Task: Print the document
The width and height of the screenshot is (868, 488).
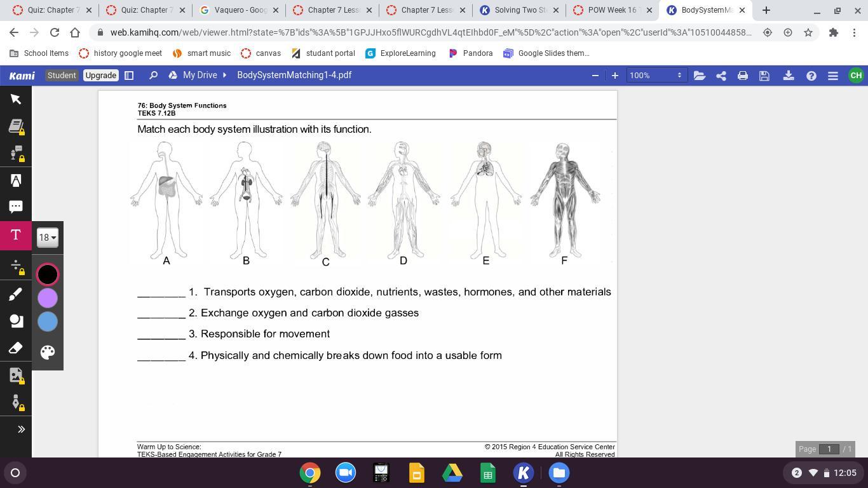Action: pyautogui.click(x=743, y=76)
